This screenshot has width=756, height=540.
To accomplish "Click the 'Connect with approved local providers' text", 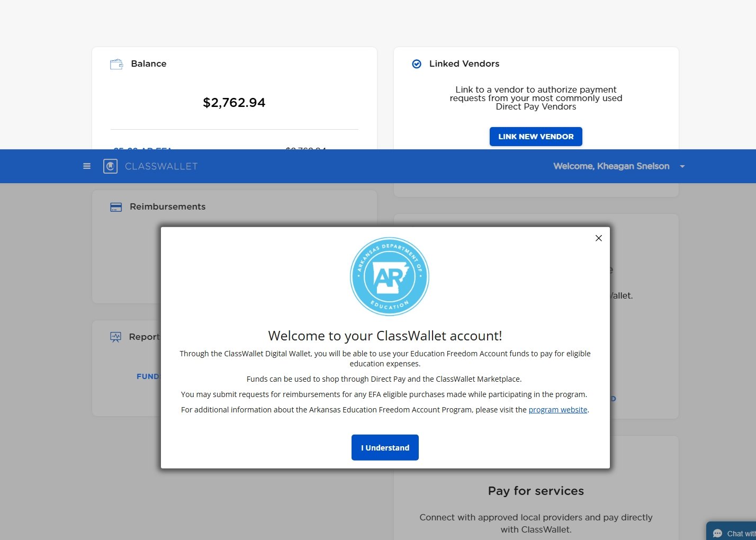I will coord(536,523).
